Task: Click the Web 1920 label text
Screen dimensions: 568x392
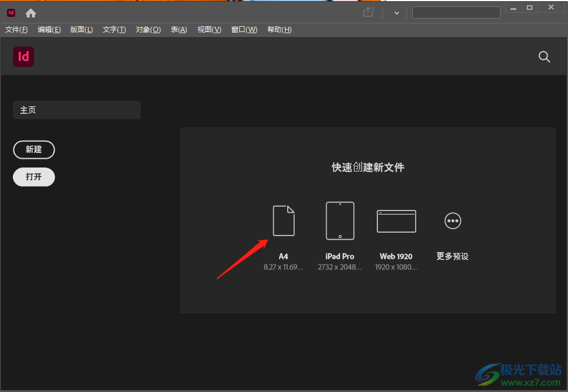Action: point(396,256)
